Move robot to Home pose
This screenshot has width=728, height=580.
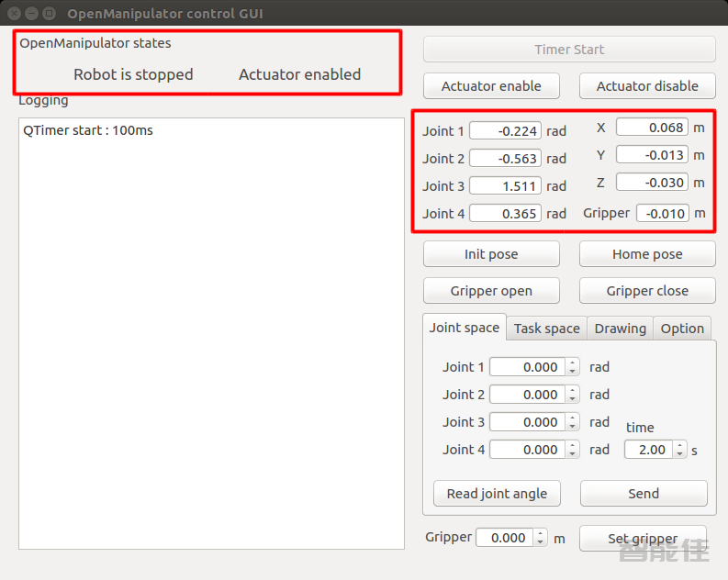click(x=647, y=254)
